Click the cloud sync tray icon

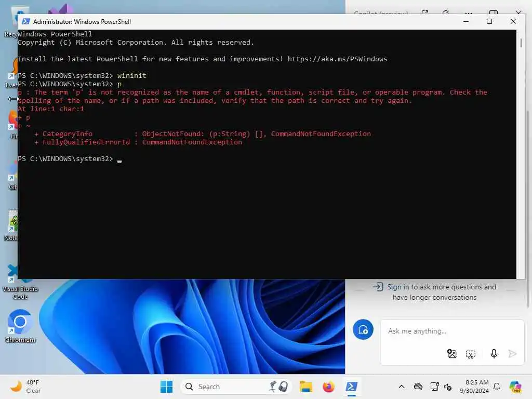[418, 387]
